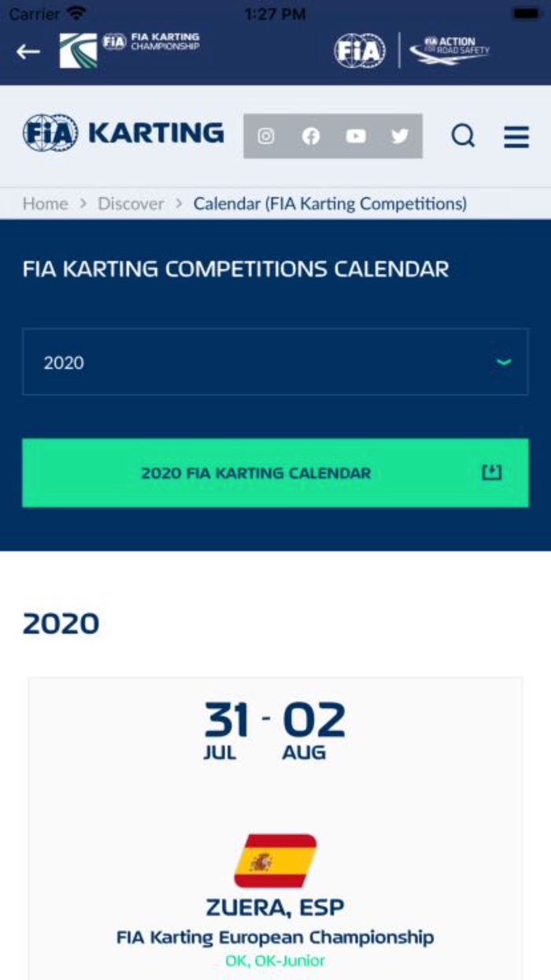Image resolution: width=551 pixels, height=980 pixels.
Task: Open the Facebook social media icon
Action: 311,135
